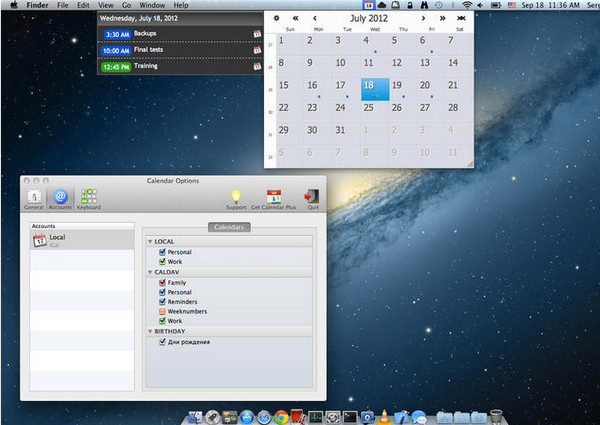Open the 10:00 AM Final tests event

point(181,50)
